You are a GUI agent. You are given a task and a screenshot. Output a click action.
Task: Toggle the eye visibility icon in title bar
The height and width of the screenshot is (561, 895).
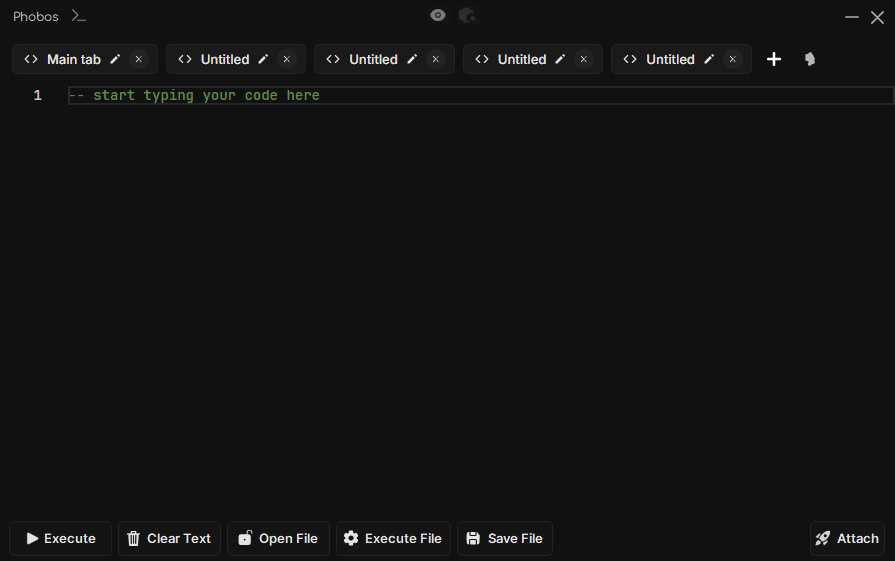click(x=438, y=15)
